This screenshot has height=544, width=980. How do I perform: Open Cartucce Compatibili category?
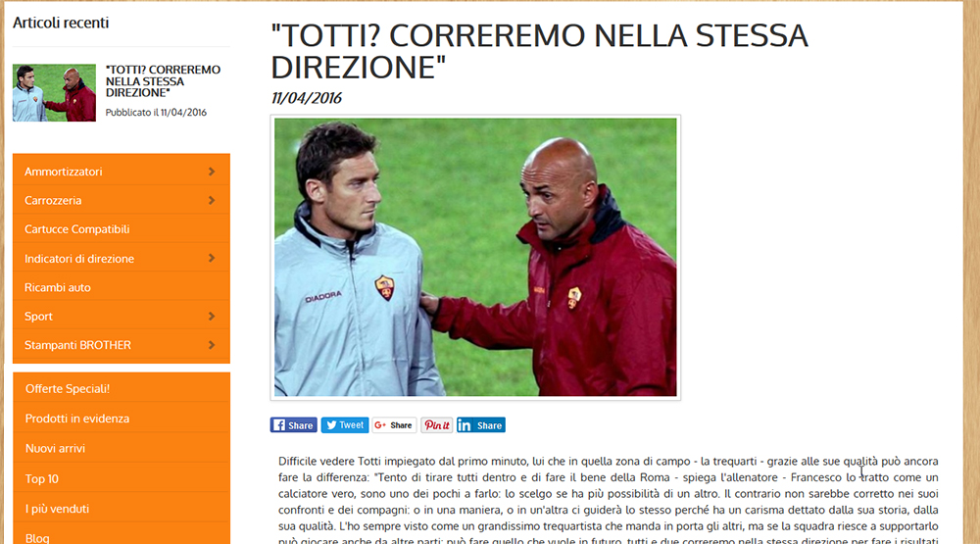pyautogui.click(x=76, y=229)
